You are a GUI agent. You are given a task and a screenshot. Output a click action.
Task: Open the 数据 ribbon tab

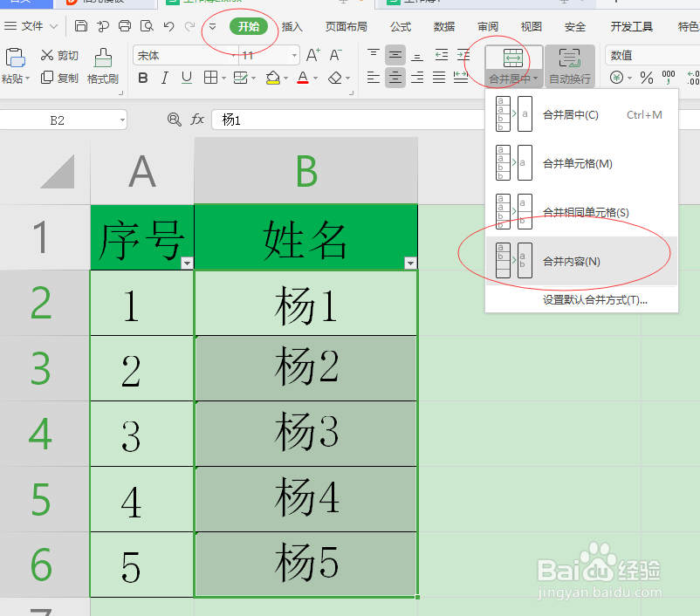(443, 26)
